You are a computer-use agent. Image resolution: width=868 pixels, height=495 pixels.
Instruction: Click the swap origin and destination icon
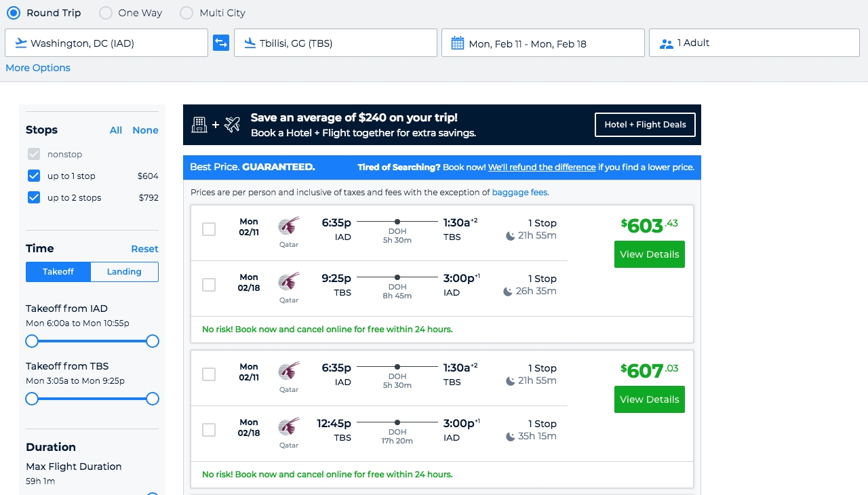(221, 43)
